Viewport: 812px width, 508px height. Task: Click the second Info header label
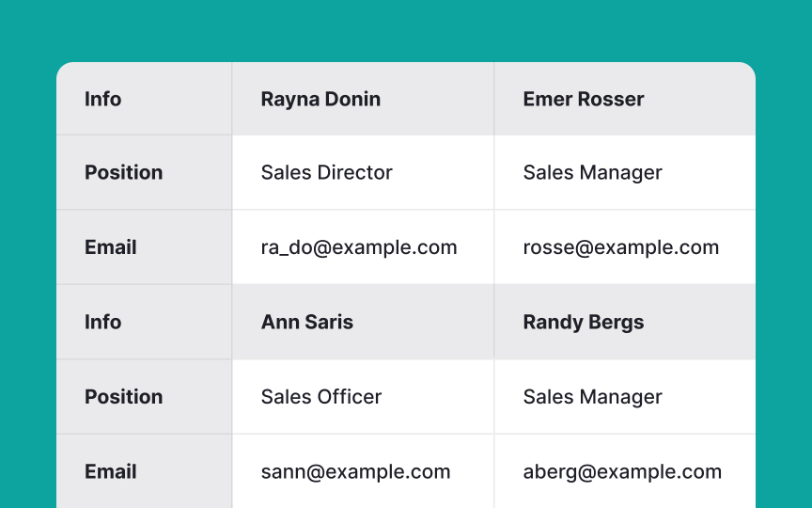click(x=102, y=322)
